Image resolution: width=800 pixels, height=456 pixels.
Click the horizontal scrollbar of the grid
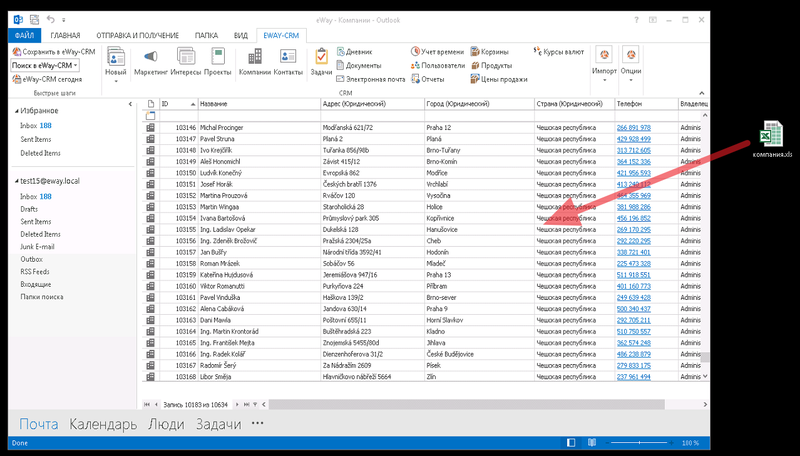coord(467,404)
